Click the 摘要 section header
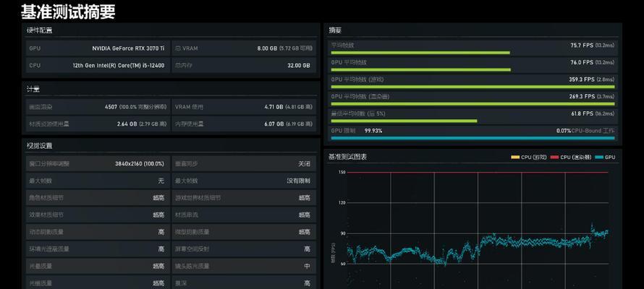 pos(335,30)
